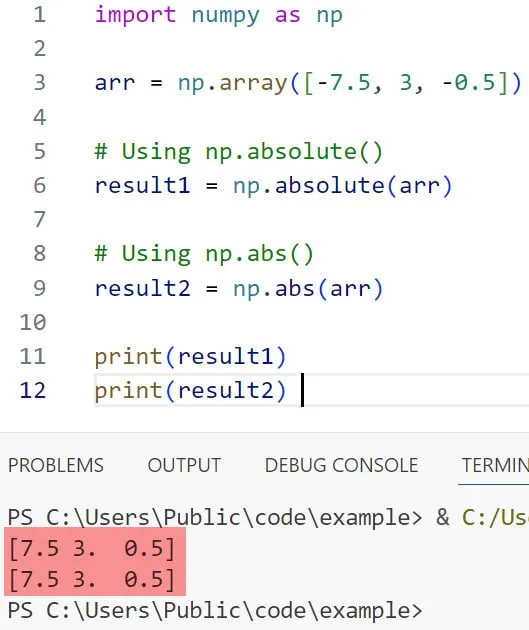The height and width of the screenshot is (630, 529).
Task: Click line number 1 in gutter
Action: coord(39,15)
